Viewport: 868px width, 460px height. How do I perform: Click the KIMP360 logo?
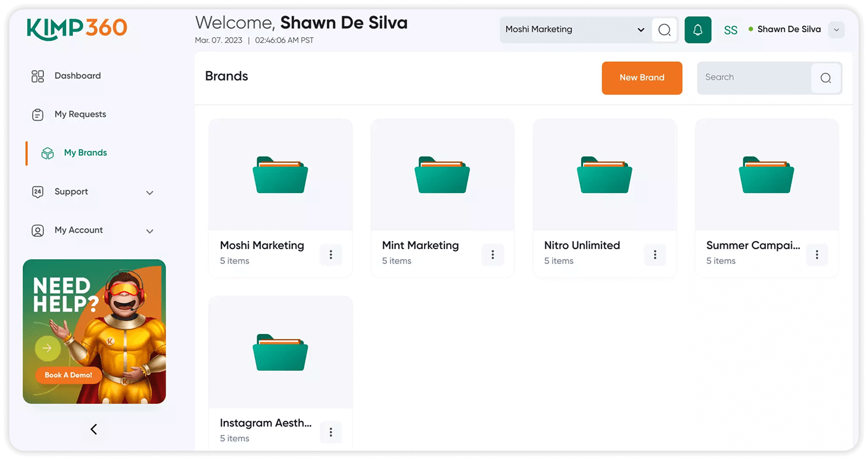coord(77,28)
